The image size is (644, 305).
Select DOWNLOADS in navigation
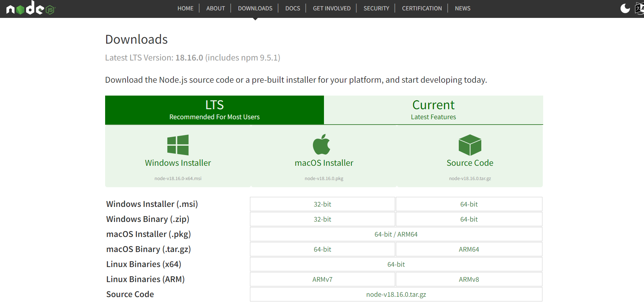[255, 8]
